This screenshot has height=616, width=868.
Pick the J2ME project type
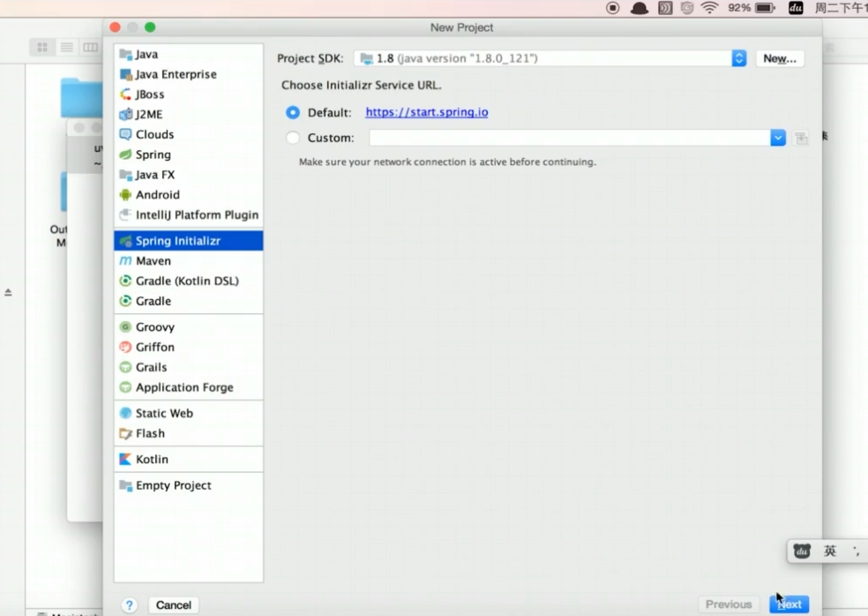(188, 114)
